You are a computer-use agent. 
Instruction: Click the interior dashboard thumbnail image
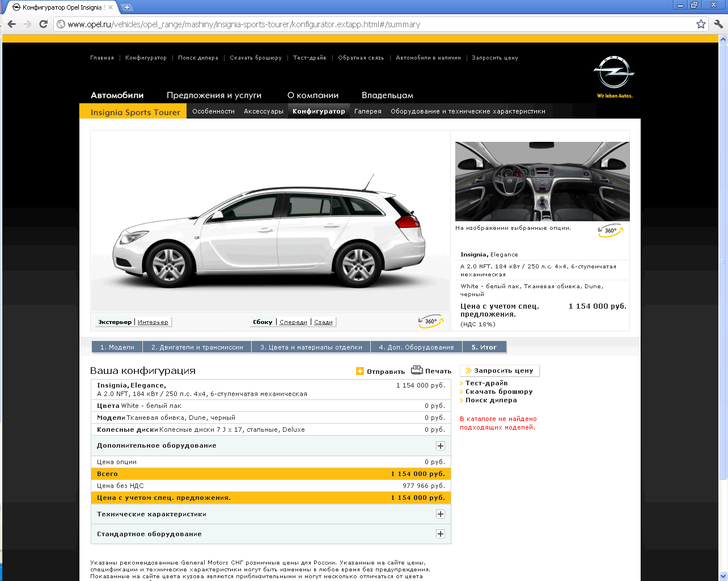pyautogui.click(x=542, y=182)
